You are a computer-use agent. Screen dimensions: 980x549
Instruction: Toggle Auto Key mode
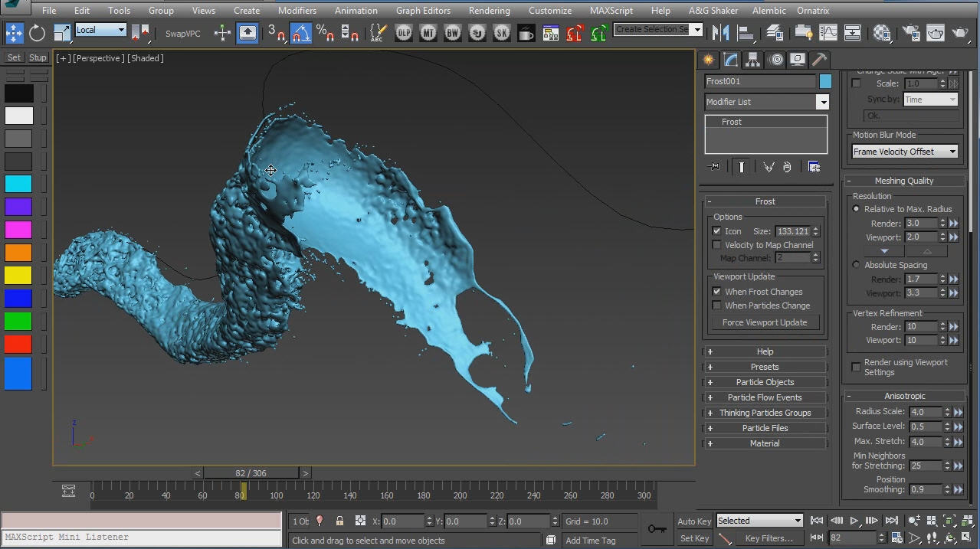(694, 521)
